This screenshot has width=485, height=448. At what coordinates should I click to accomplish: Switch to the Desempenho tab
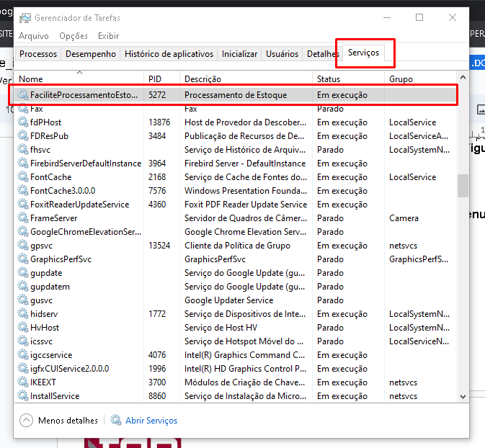(x=91, y=54)
